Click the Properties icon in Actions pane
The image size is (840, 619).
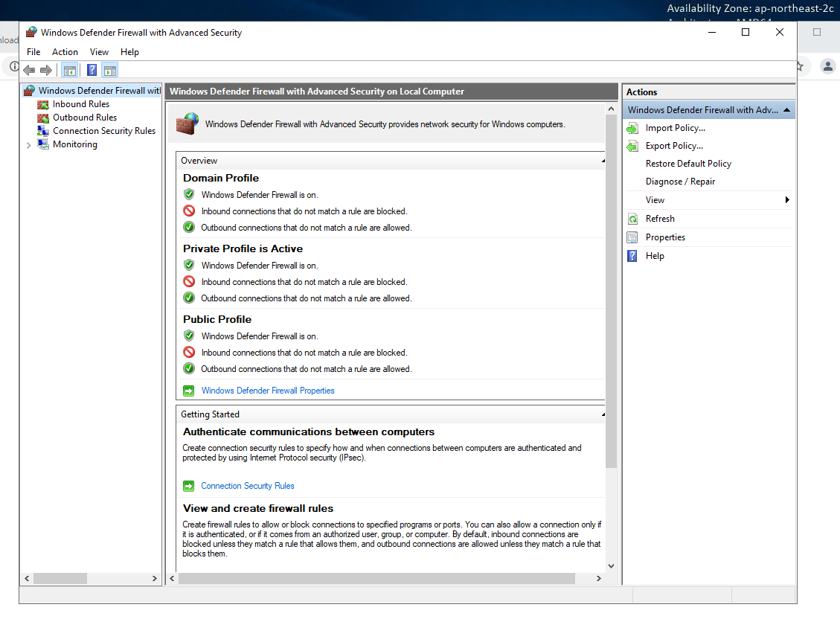[x=632, y=237]
